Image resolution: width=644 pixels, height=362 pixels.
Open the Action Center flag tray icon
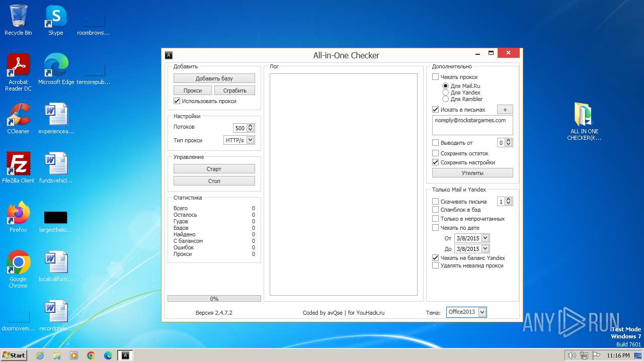596,355
